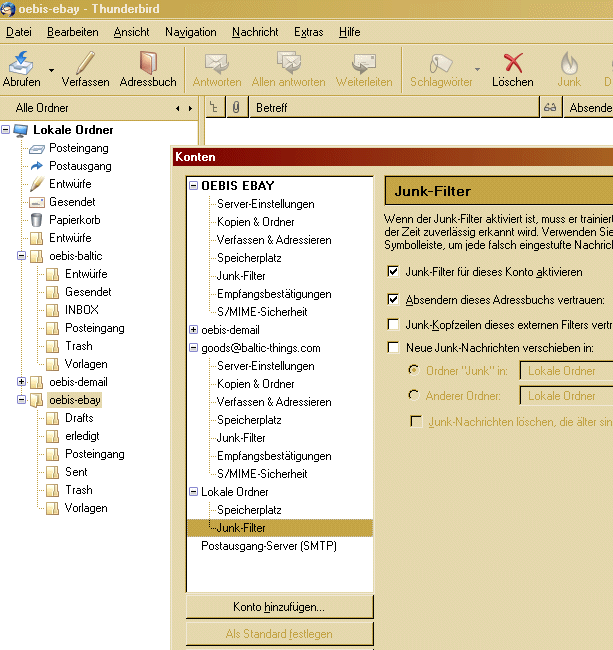Click the Antworten reply icon
The image size is (613, 650).
tap(217, 63)
